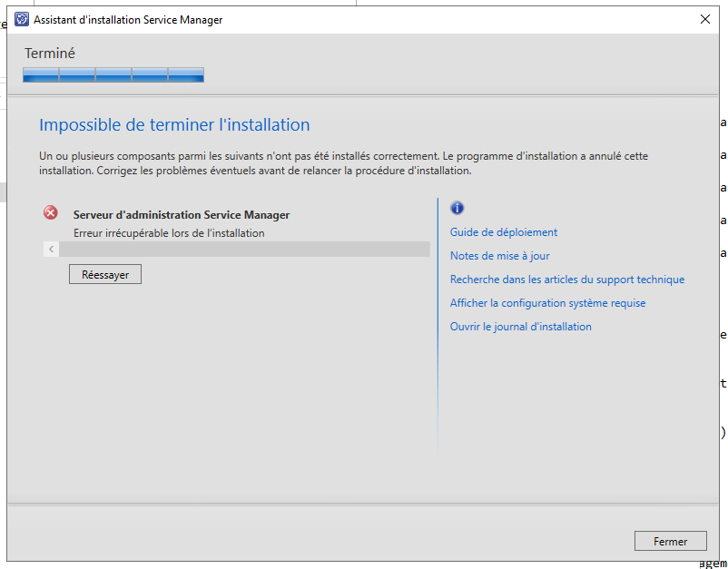Image resolution: width=728 pixels, height=569 pixels.
Task: Open Afficher la configuration système requise link
Action: coord(547,303)
